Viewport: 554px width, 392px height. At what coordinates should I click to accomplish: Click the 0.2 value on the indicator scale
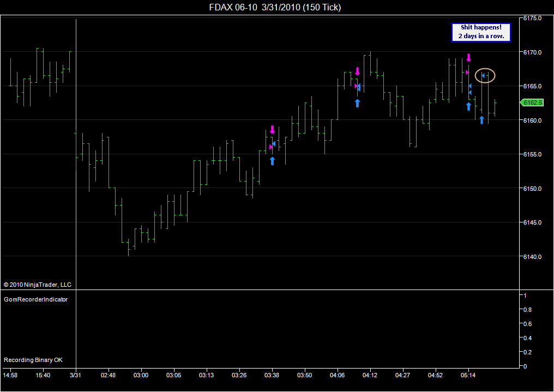point(527,352)
